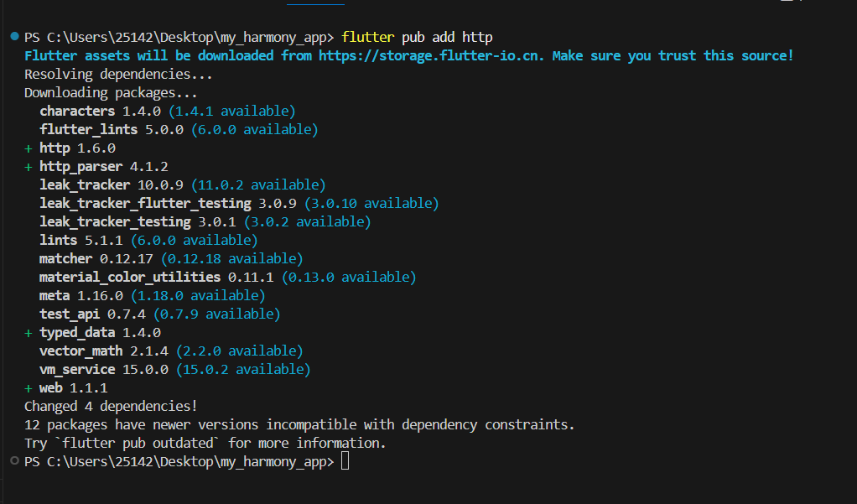Click '(0.7.9 available)' text
857x504 pixels.
tap(217, 314)
